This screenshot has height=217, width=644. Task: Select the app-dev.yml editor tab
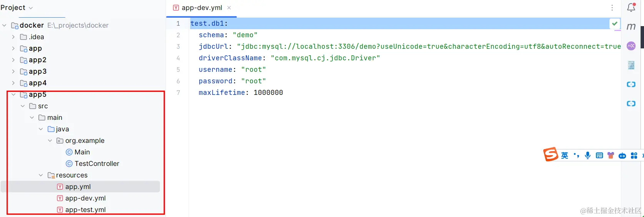click(201, 8)
